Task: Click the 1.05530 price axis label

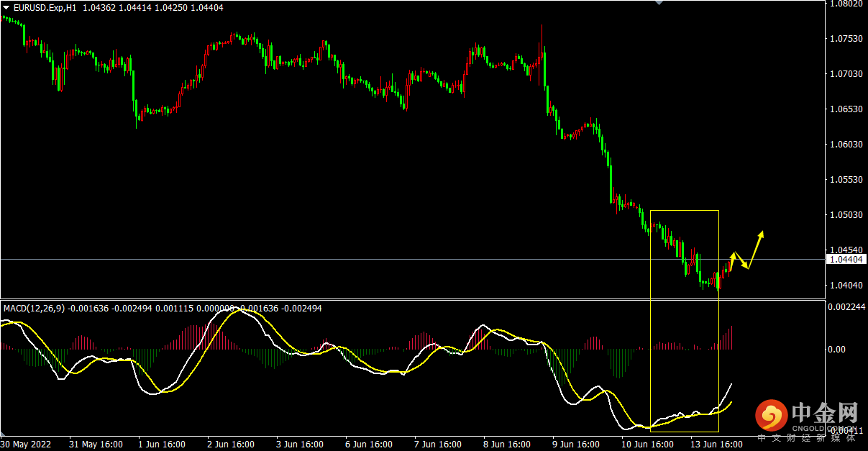Action: [846, 179]
